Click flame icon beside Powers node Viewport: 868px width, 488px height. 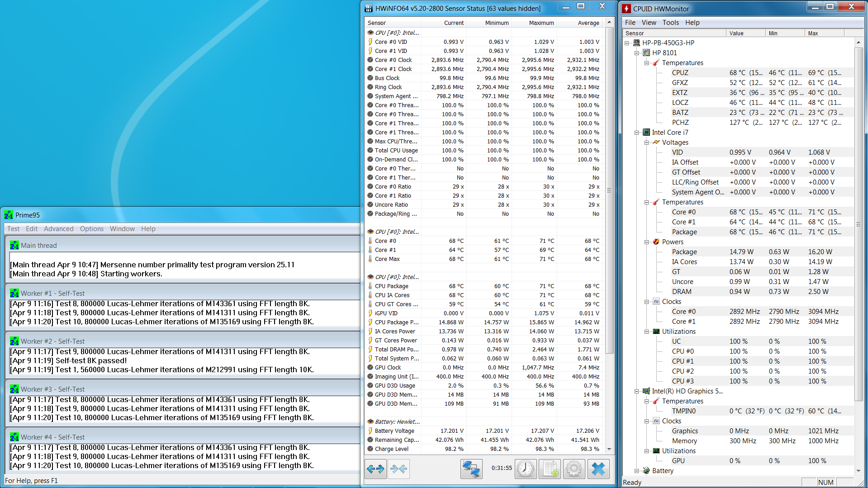point(656,242)
